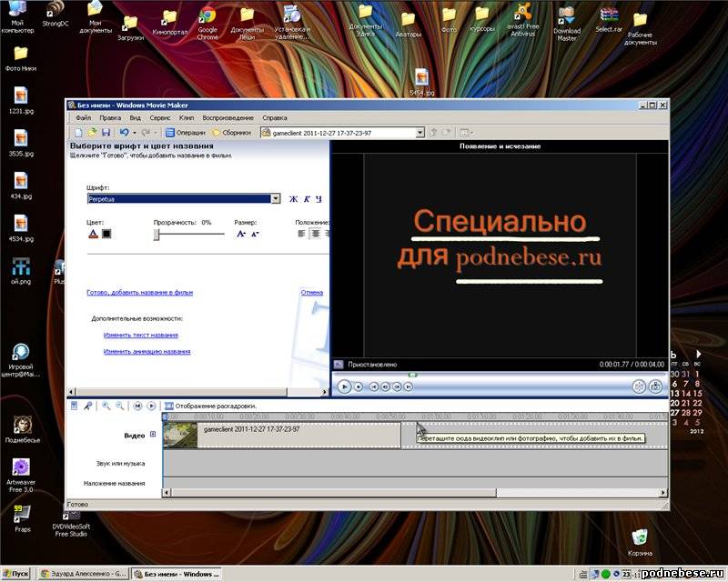Change the title text color
Screen dimensions: 728x582
[93, 234]
